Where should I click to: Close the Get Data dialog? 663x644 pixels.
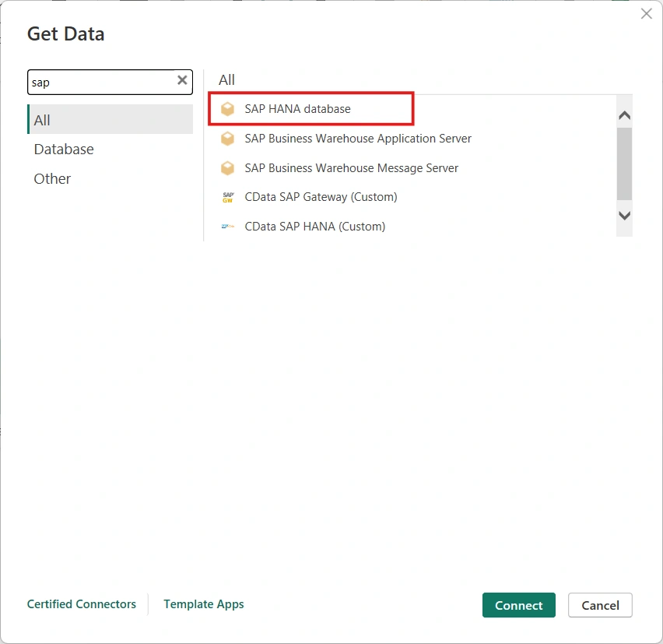(x=646, y=13)
